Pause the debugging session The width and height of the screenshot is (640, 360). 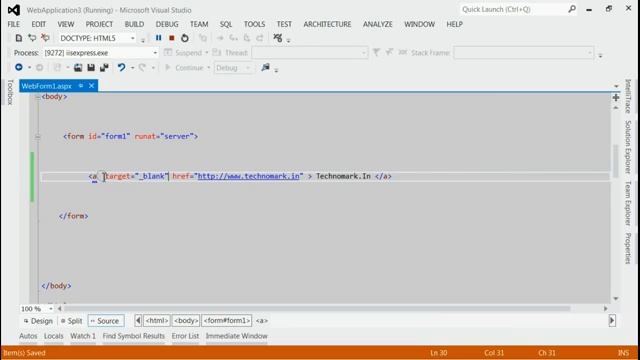point(158,38)
